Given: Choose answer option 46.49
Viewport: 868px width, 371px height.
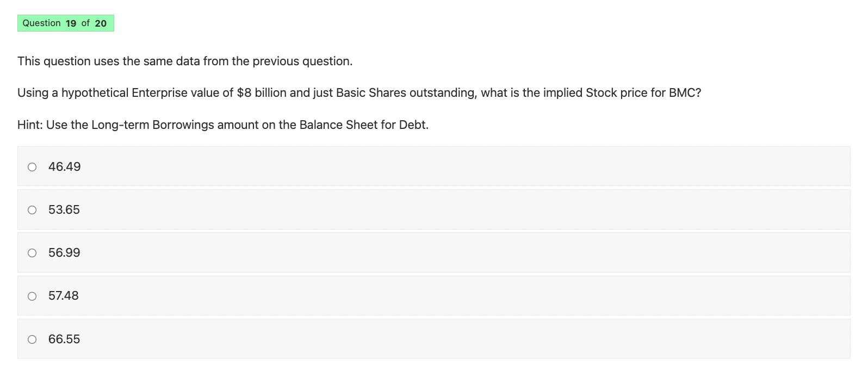Looking at the screenshot, I should click(64, 167).
